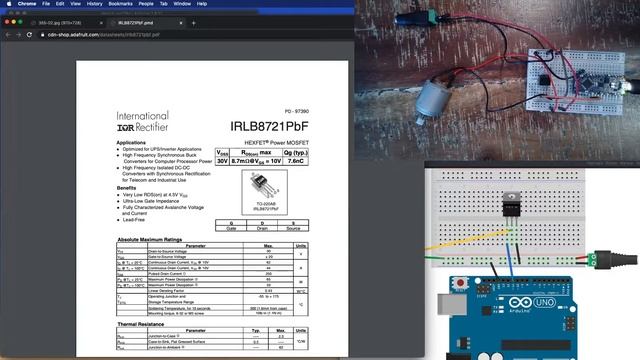The width and height of the screenshot is (640, 360).
Task: Click the Lead-Free bullet text
Action: point(134,220)
